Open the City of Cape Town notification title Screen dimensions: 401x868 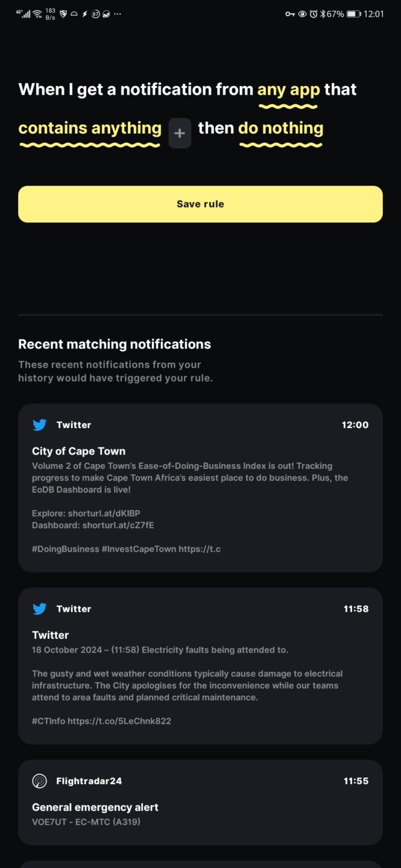[78, 451]
